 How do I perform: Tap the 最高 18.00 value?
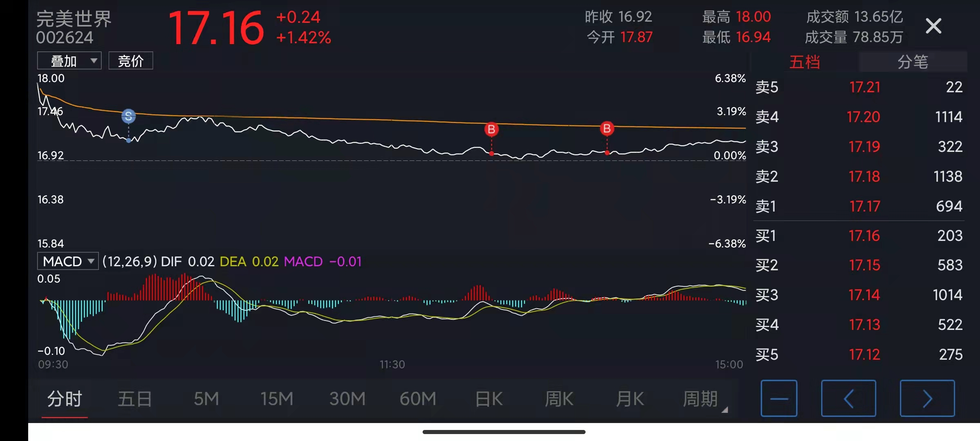[x=753, y=17]
